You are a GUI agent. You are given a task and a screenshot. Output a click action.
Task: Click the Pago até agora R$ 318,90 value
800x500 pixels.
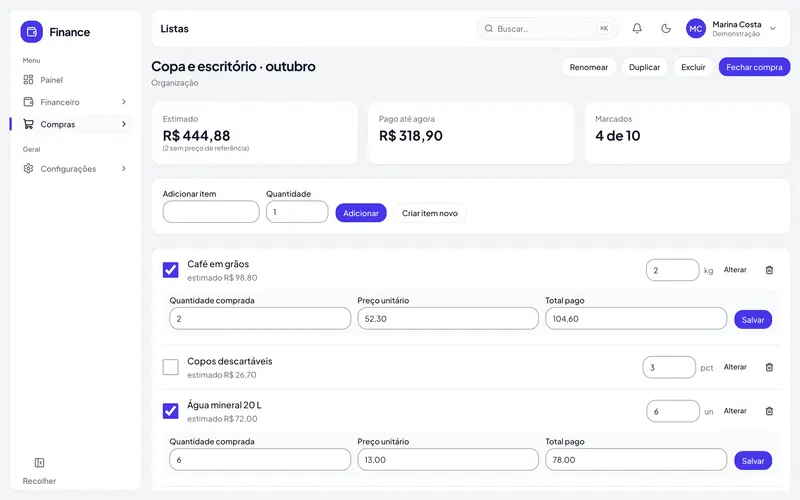(x=411, y=135)
